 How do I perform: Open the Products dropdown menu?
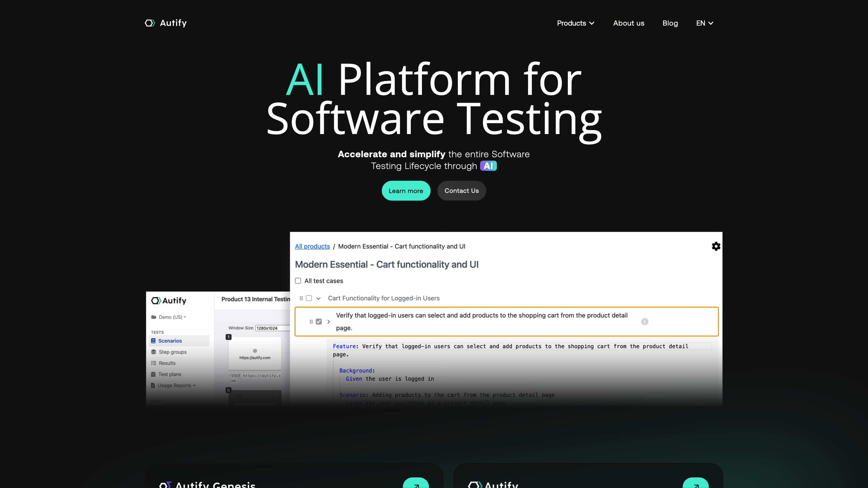(576, 23)
